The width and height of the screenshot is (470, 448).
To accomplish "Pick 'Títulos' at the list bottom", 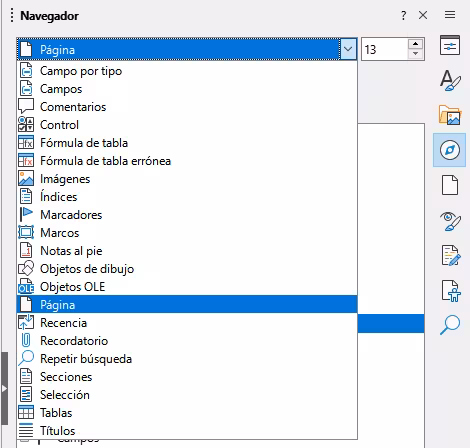I will pos(187,431).
